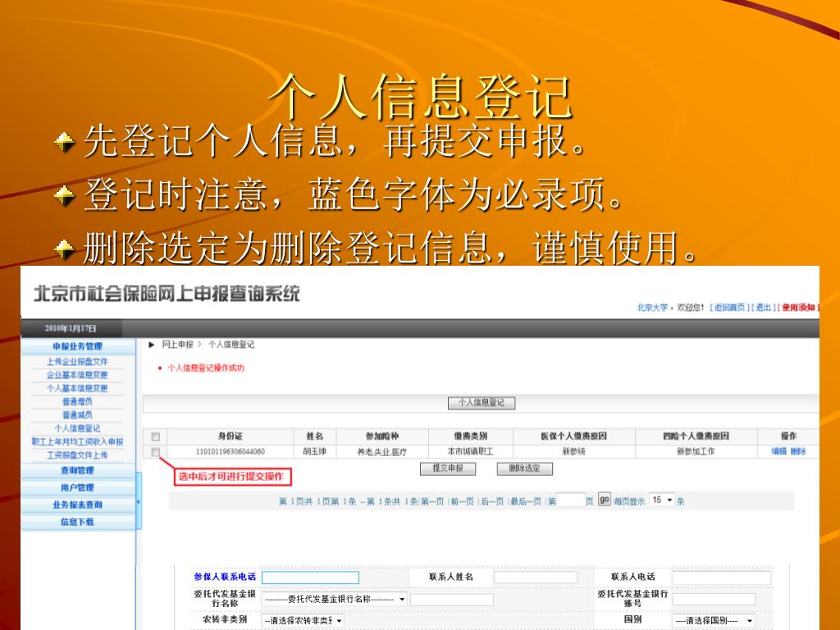Image resolution: width=840 pixels, height=630 pixels.
Task: Expand 业务报表查询 menu section
Action: click(78, 504)
